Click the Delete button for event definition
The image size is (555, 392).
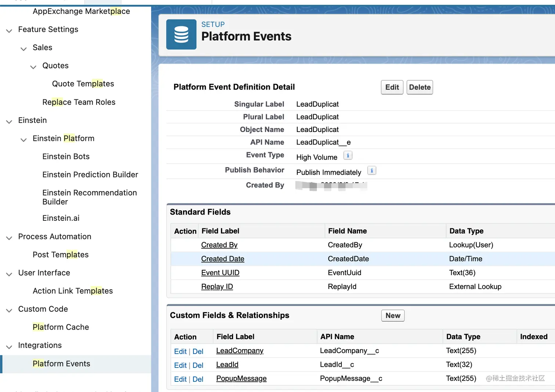[x=420, y=87]
